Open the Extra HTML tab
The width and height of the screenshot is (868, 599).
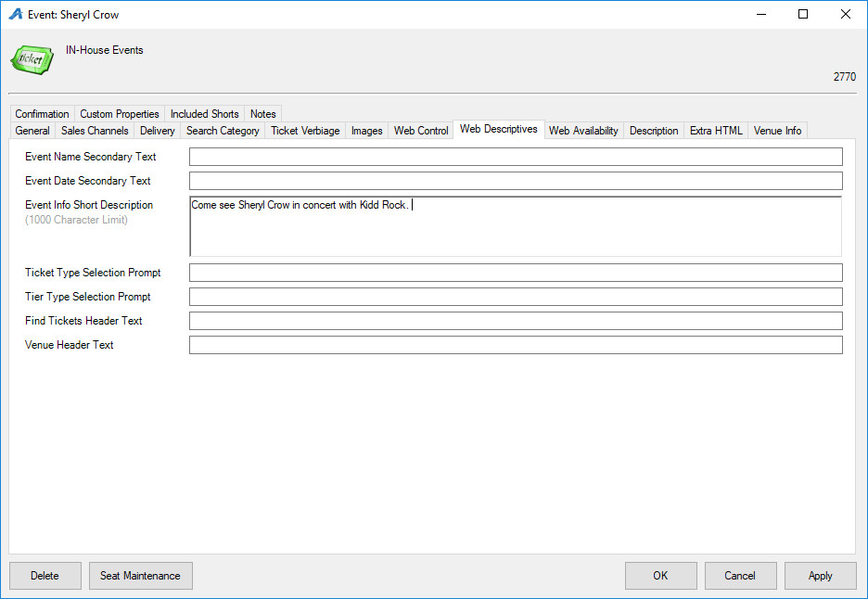(x=716, y=131)
